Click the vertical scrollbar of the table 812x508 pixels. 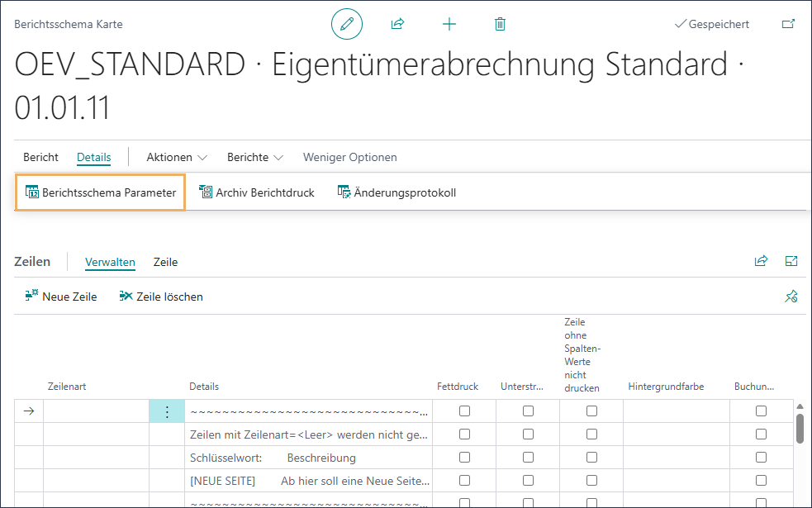(800, 430)
